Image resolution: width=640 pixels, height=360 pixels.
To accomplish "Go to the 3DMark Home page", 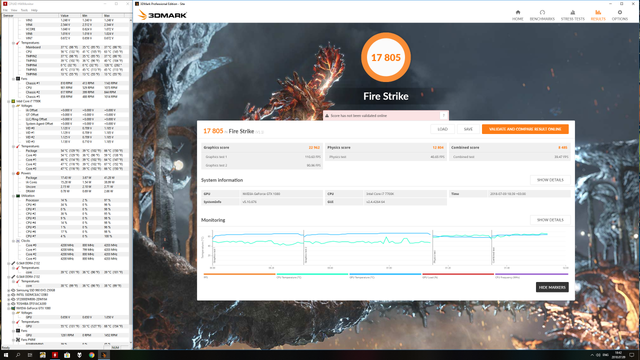I will click(518, 16).
